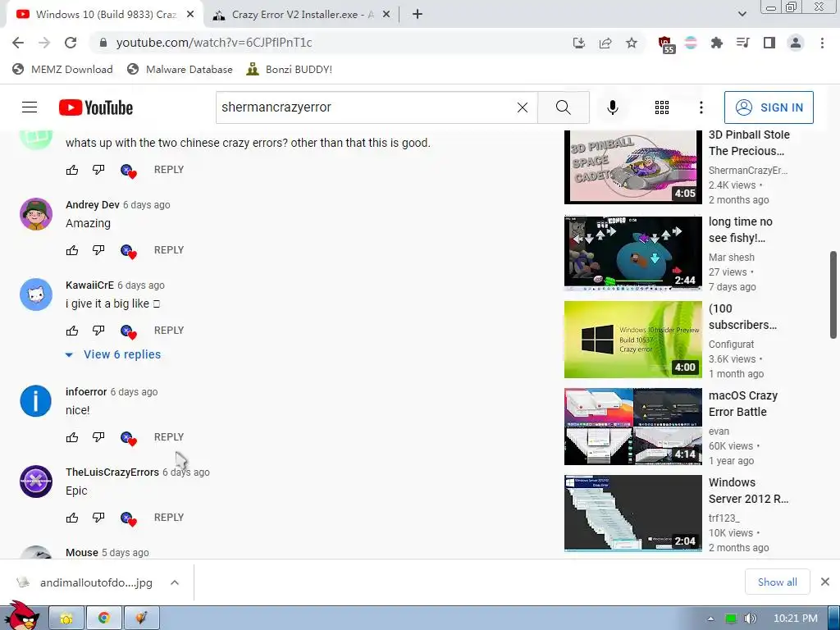Click the taskbar clock 10:21 PM

coord(796,619)
